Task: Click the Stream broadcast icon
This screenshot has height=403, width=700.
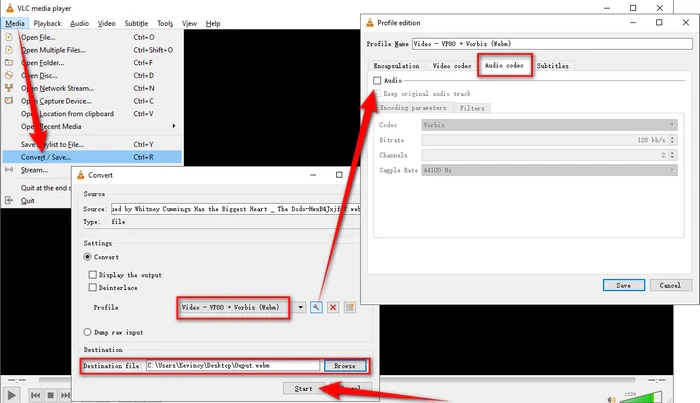Action: [x=9, y=170]
